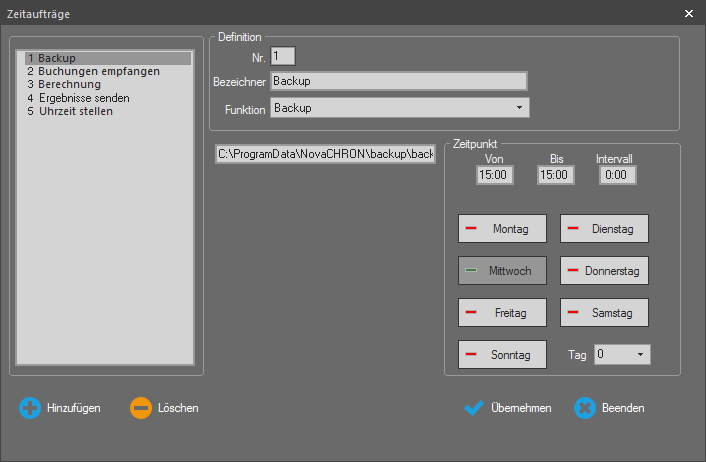Enable Sonntag in the schedule

pos(502,354)
